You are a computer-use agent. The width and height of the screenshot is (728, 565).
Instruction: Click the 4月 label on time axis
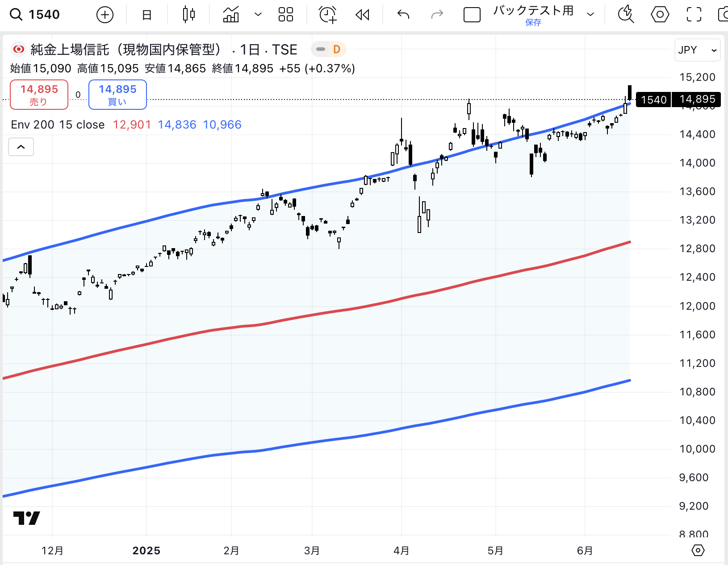402,551
